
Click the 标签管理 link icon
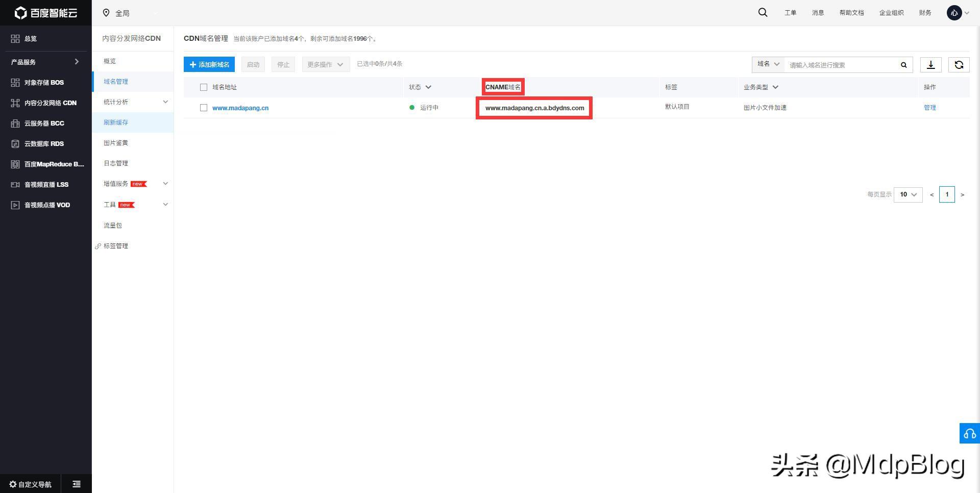tap(98, 246)
